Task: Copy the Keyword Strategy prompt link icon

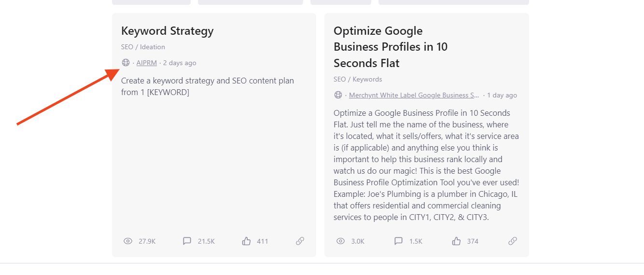Action: [x=300, y=241]
